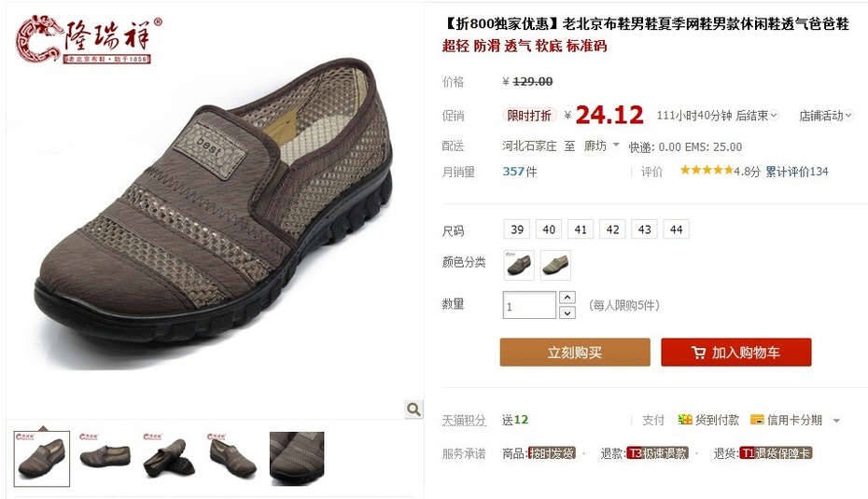Click the T3 fast refund badge
Image resolution: width=868 pixels, height=499 pixels.
click(x=657, y=453)
